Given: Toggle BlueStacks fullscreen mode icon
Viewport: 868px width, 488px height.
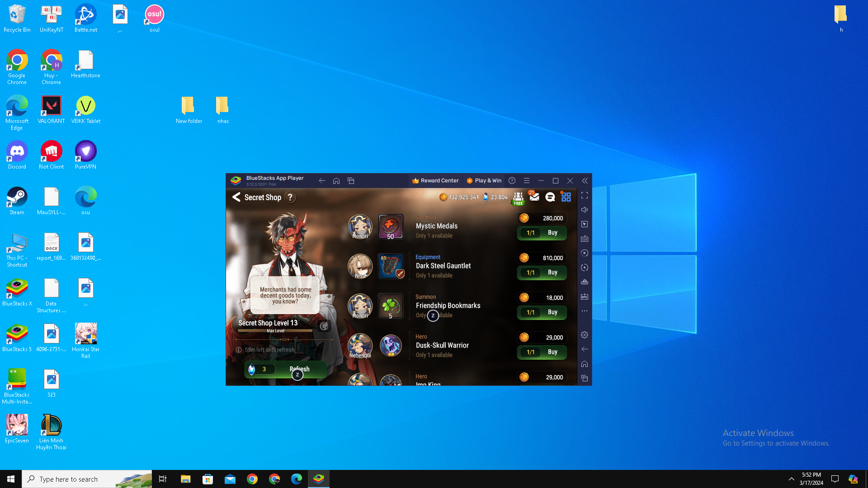Looking at the screenshot, I should click(585, 196).
